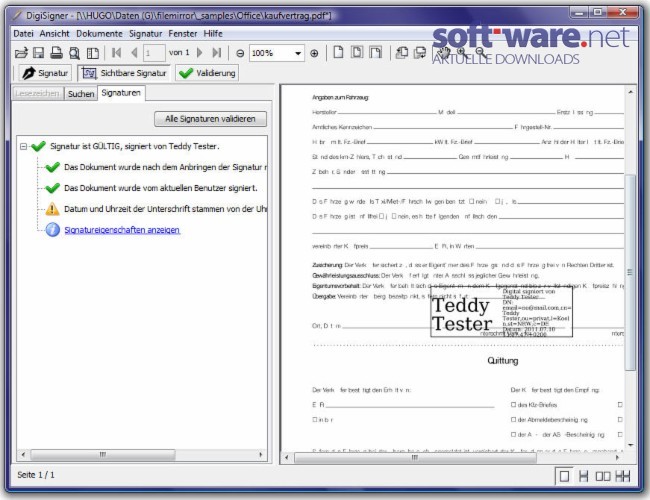Select actual size page icon
Image resolution: width=650 pixels, height=500 pixels.
(x=338, y=52)
